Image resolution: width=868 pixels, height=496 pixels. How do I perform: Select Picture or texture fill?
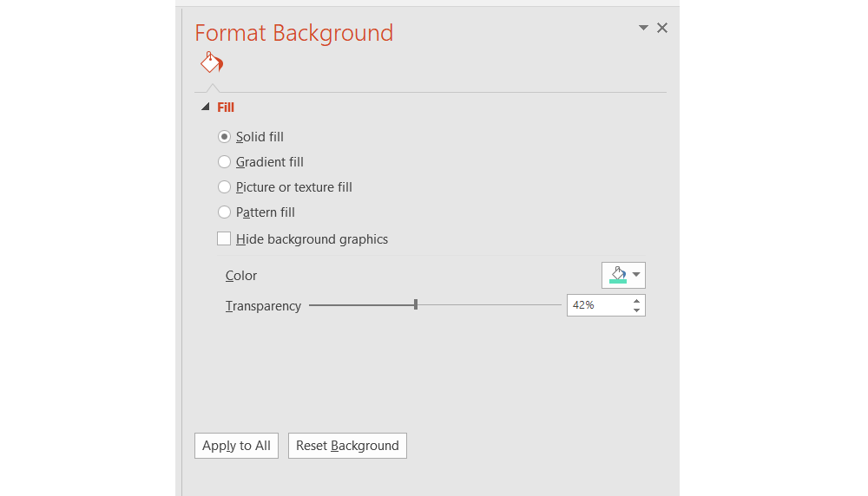pos(224,187)
